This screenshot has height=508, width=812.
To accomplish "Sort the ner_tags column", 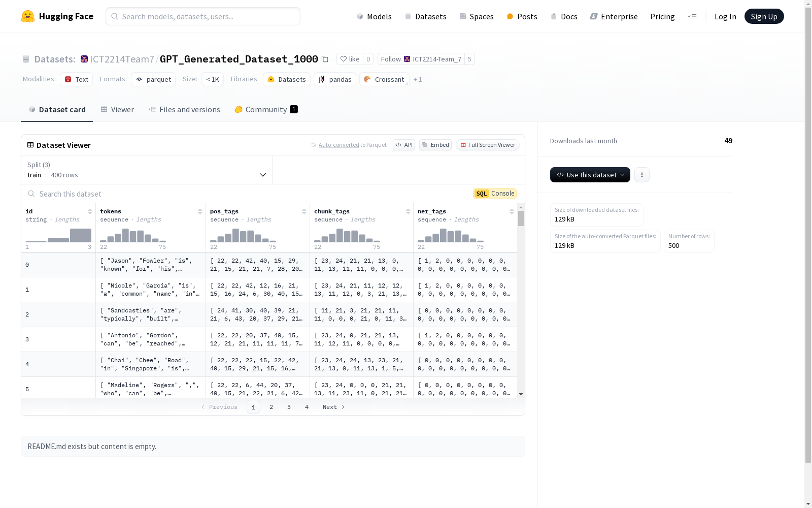I will (x=512, y=211).
